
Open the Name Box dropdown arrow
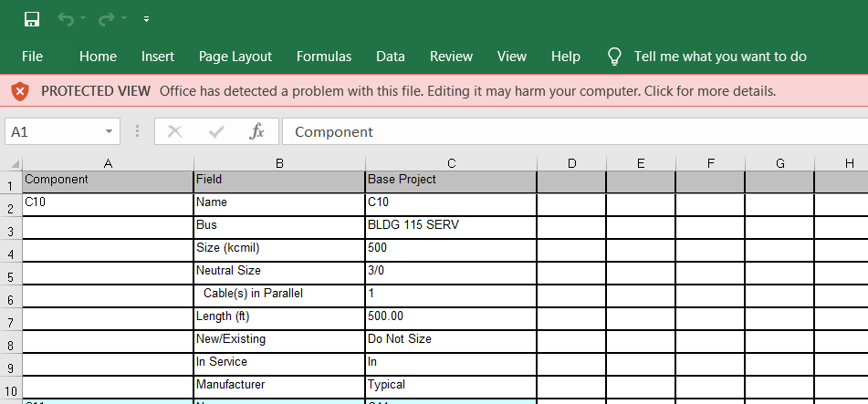tap(109, 131)
